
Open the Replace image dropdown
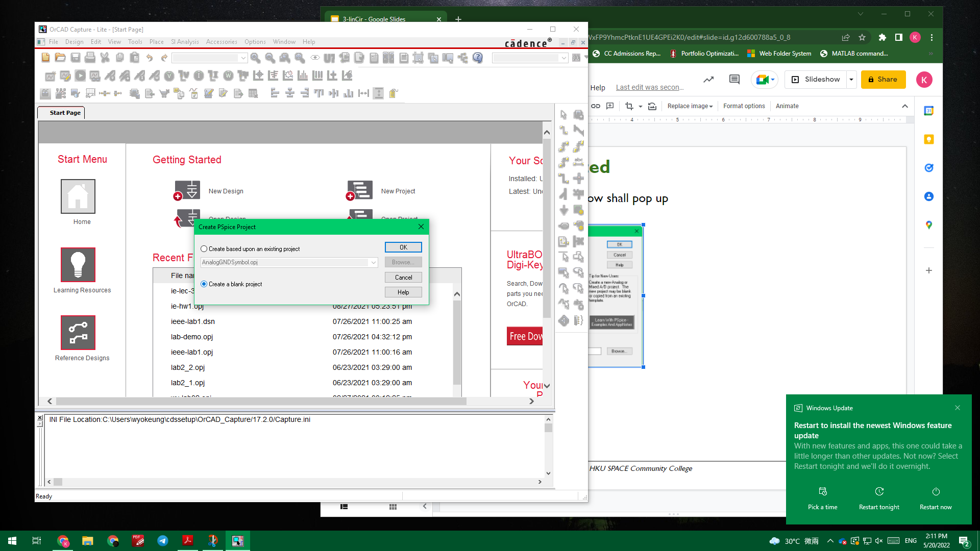coord(690,106)
